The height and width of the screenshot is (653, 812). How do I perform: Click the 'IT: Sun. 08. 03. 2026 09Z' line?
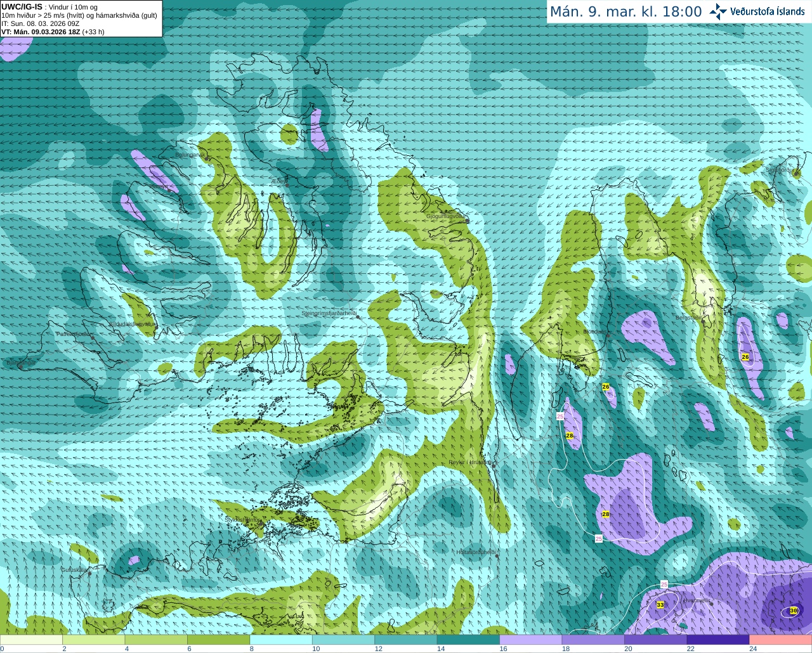tap(40, 23)
